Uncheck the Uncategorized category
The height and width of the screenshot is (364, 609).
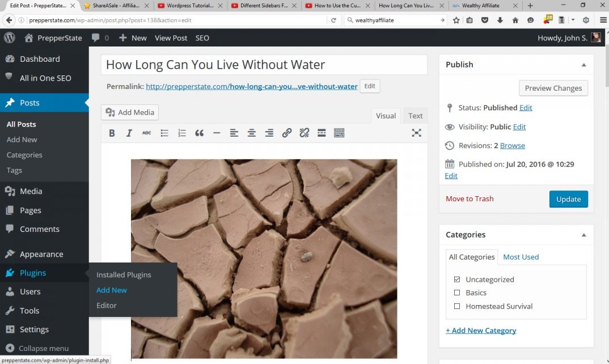(x=457, y=280)
